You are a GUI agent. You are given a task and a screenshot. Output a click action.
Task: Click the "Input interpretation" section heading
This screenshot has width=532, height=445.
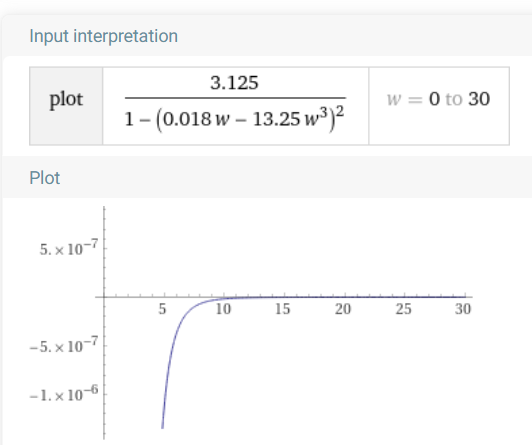[x=103, y=36]
